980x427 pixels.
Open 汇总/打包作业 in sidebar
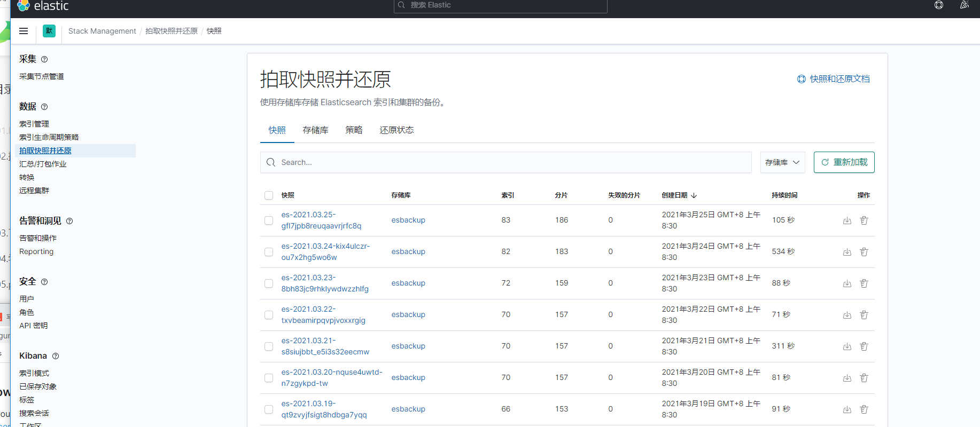pos(43,164)
